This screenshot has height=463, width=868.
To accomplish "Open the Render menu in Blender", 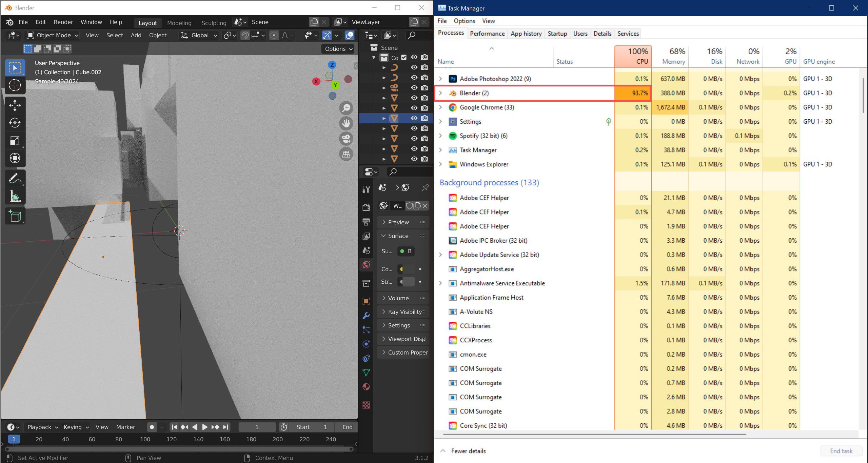I will tap(63, 21).
